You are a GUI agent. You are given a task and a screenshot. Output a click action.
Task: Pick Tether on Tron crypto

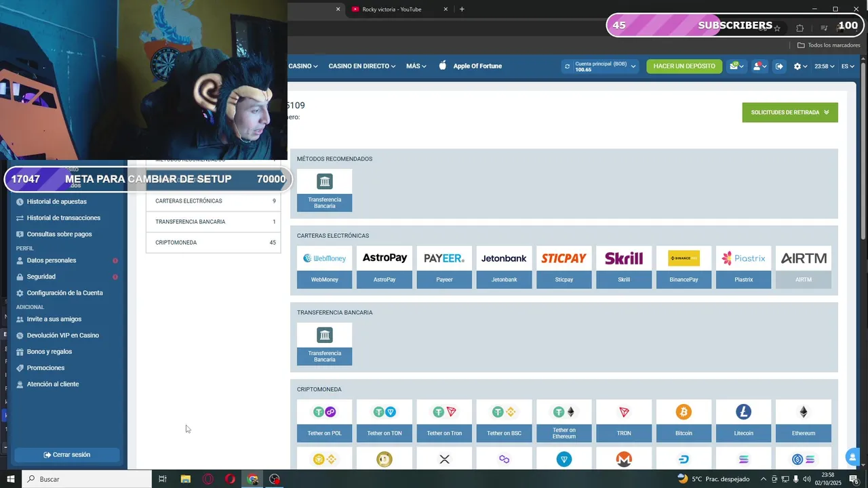point(444,421)
